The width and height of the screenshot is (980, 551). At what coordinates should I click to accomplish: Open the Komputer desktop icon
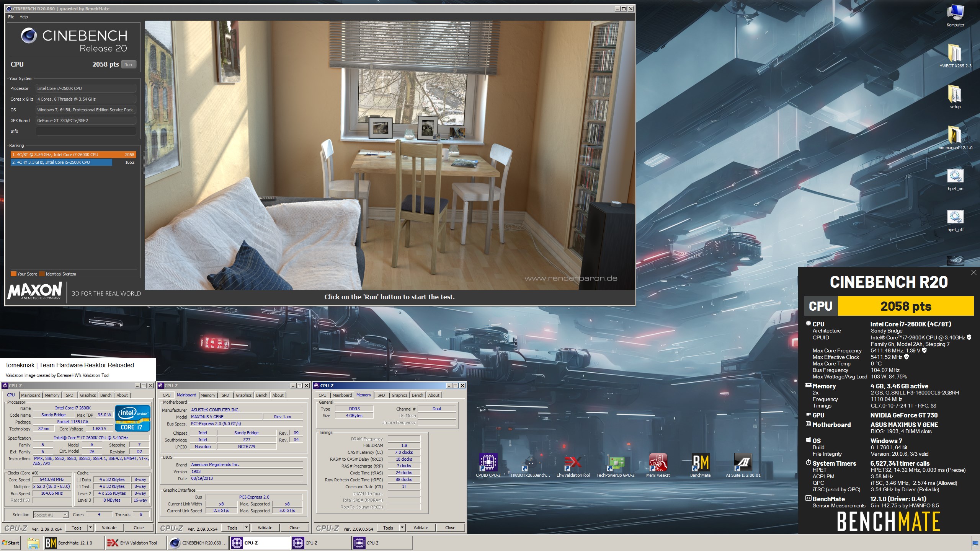(955, 15)
